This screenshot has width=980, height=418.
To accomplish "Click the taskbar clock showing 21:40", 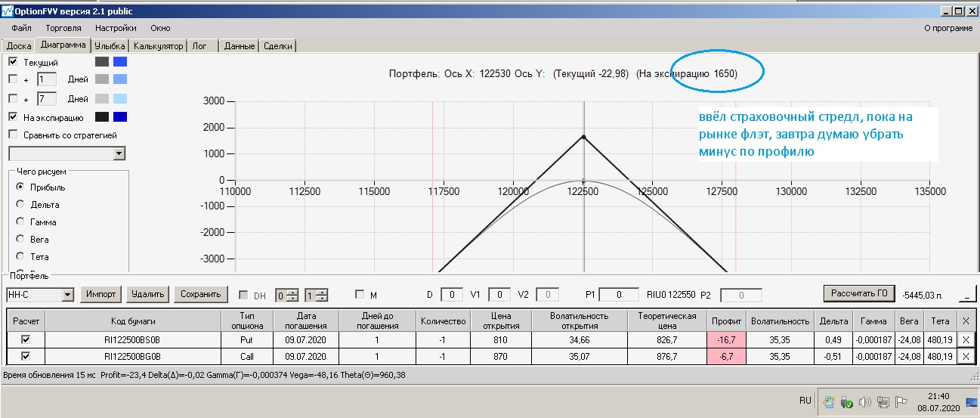I will click(939, 395).
